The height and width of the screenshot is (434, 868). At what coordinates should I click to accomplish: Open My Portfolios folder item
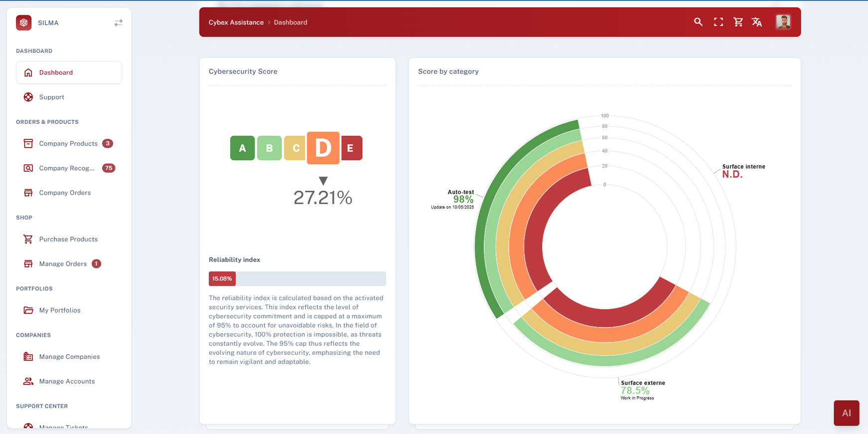pos(60,310)
